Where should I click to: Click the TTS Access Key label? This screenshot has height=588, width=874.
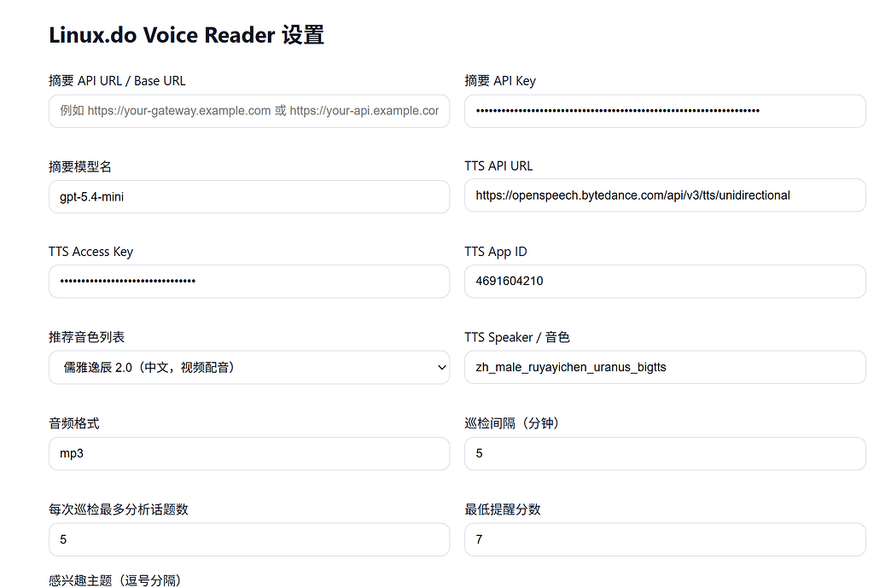click(x=90, y=252)
